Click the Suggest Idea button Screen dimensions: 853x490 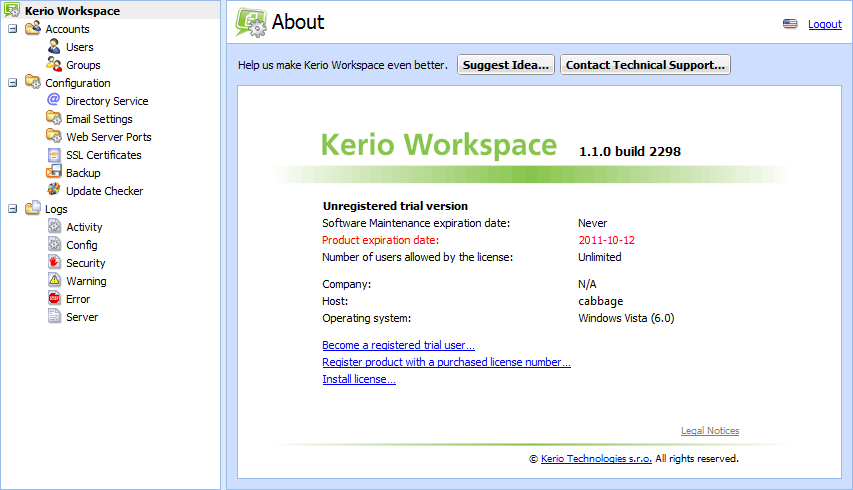point(506,65)
